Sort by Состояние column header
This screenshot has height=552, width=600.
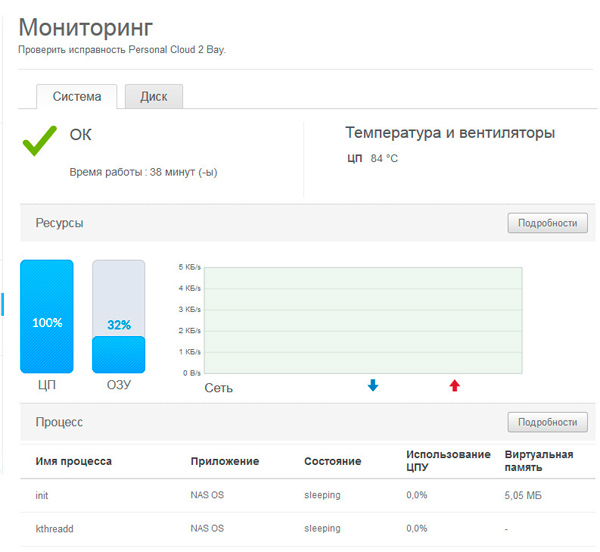[332, 461]
